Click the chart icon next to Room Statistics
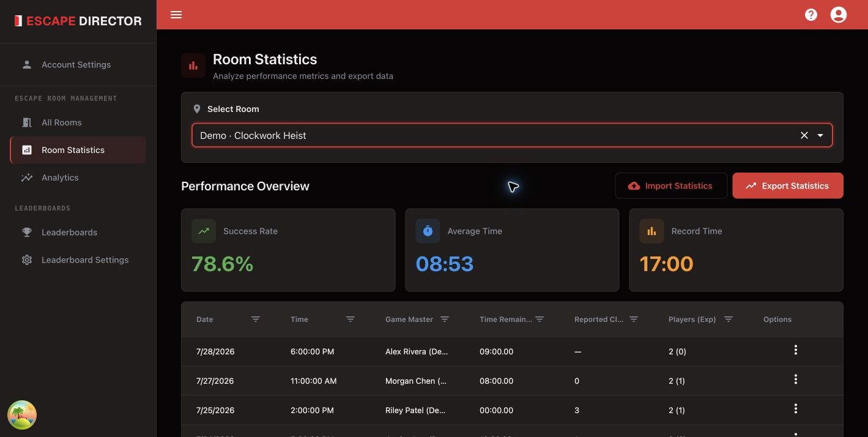Image resolution: width=868 pixels, height=437 pixels. pyautogui.click(x=27, y=150)
